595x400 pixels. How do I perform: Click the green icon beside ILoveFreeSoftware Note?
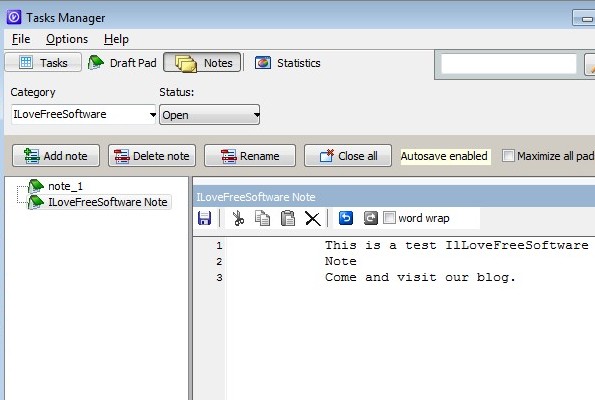click(36, 202)
